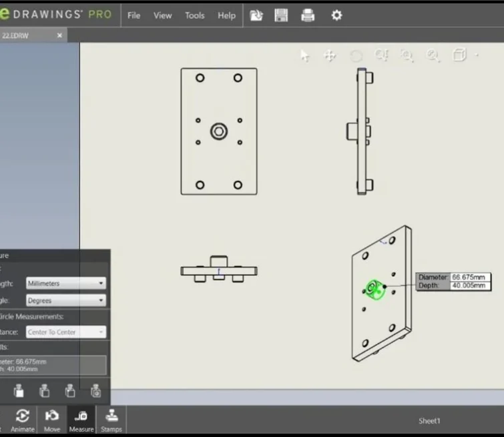Click the Open file icon
The height and width of the screenshot is (437, 504).
click(256, 15)
